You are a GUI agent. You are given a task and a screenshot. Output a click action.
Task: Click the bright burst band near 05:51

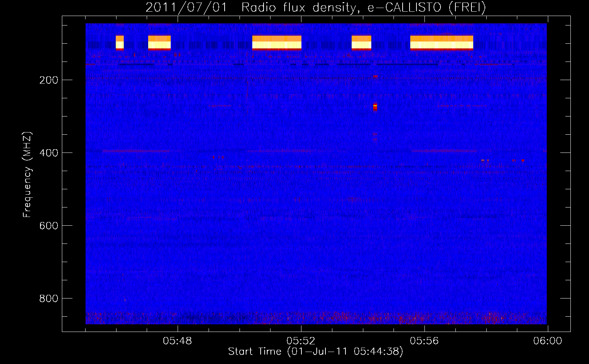pyautogui.click(x=277, y=42)
